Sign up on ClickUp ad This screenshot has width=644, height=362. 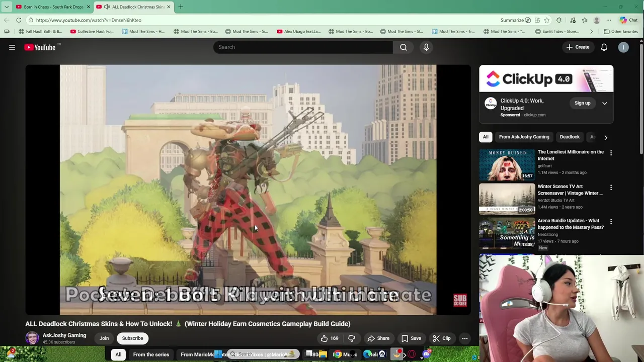click(582, 103)
